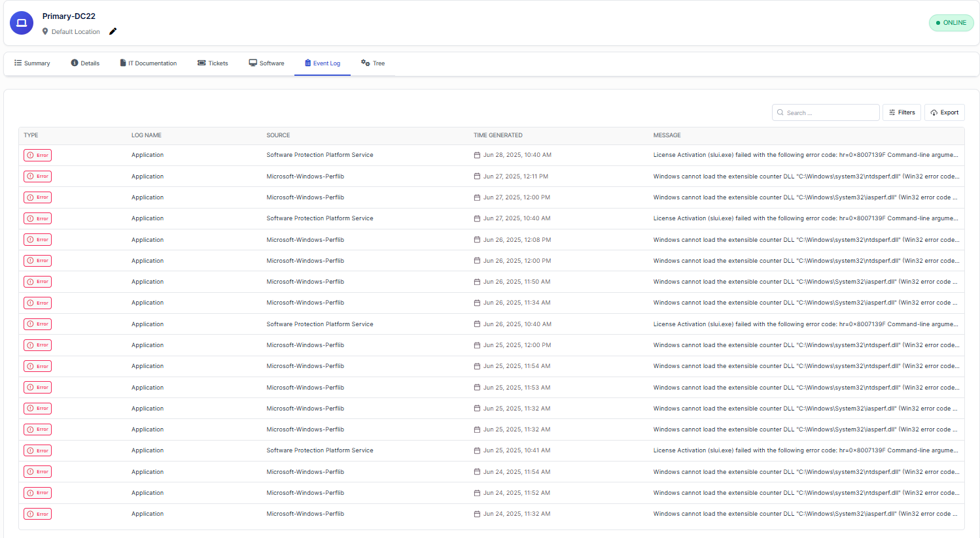The image size is (980, 538).
Task: Click Error badge for Jun 24, 11:52 AM
Action: 37,493
